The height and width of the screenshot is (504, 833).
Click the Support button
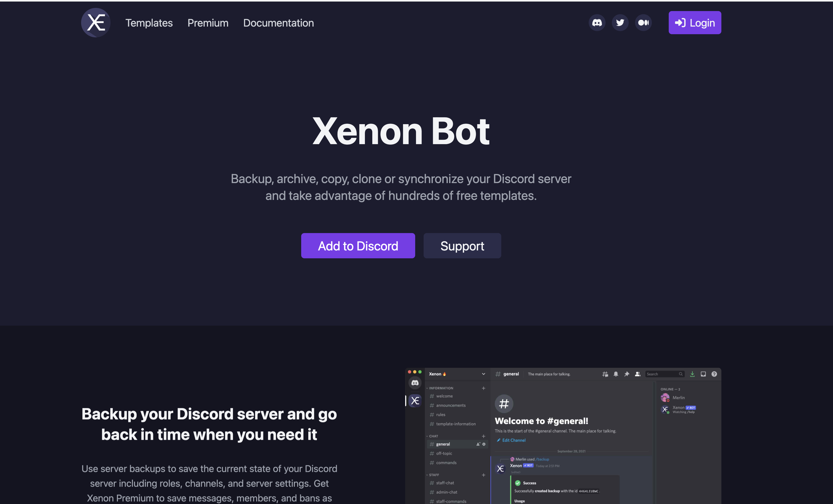(x=462, y=246)
